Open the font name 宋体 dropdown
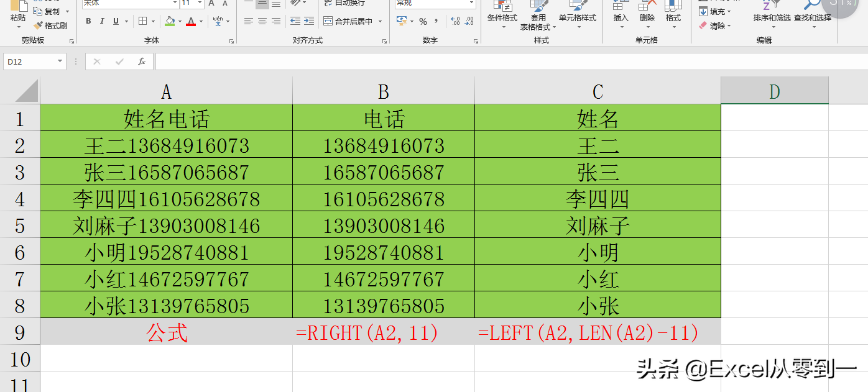This screenshot has height=392, width=868. 175,3
